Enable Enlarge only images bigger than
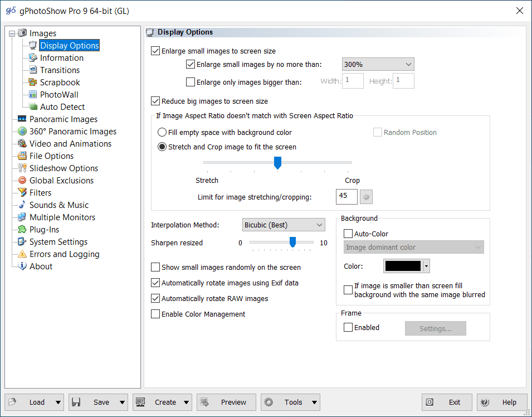The width and height of the screenshot is (532, 417). [191, 82]
